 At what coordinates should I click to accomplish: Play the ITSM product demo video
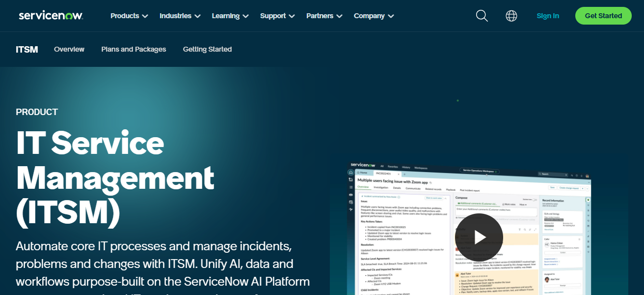coord(479,237)
